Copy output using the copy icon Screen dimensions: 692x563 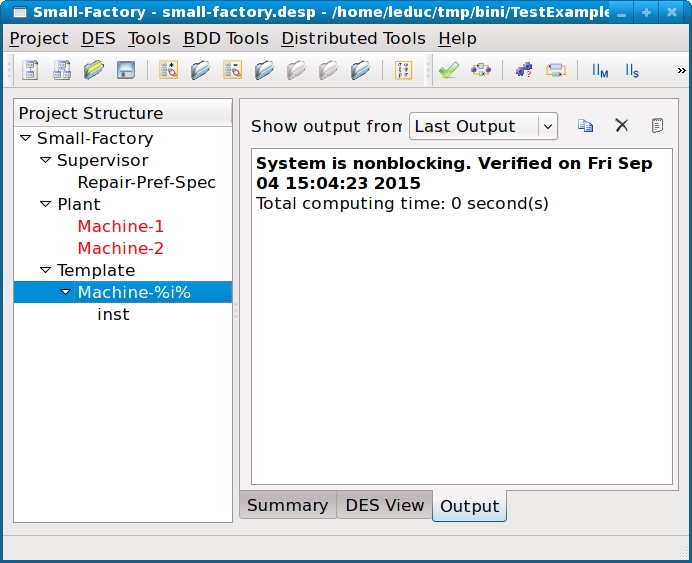coord(586,126)
